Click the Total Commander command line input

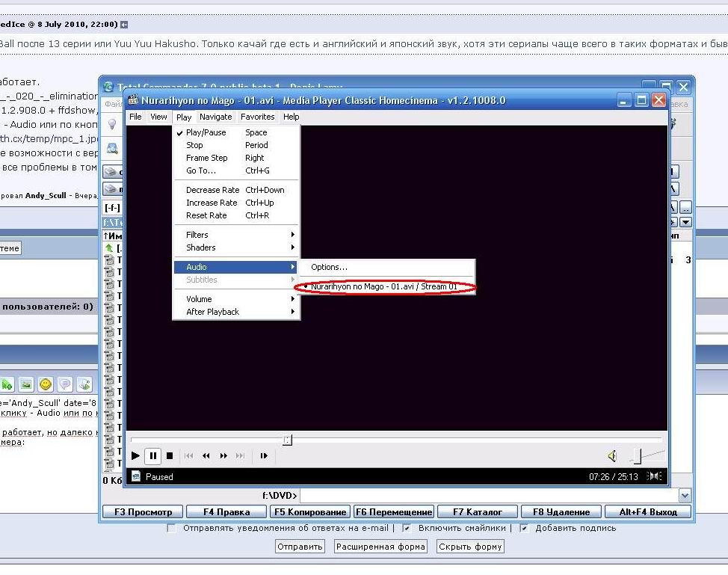tap(490, 496)
